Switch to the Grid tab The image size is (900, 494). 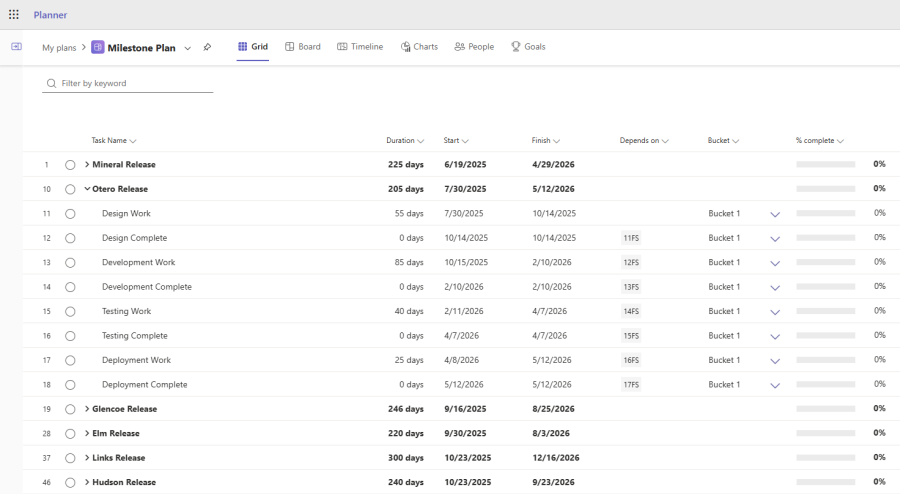(253, 46)
